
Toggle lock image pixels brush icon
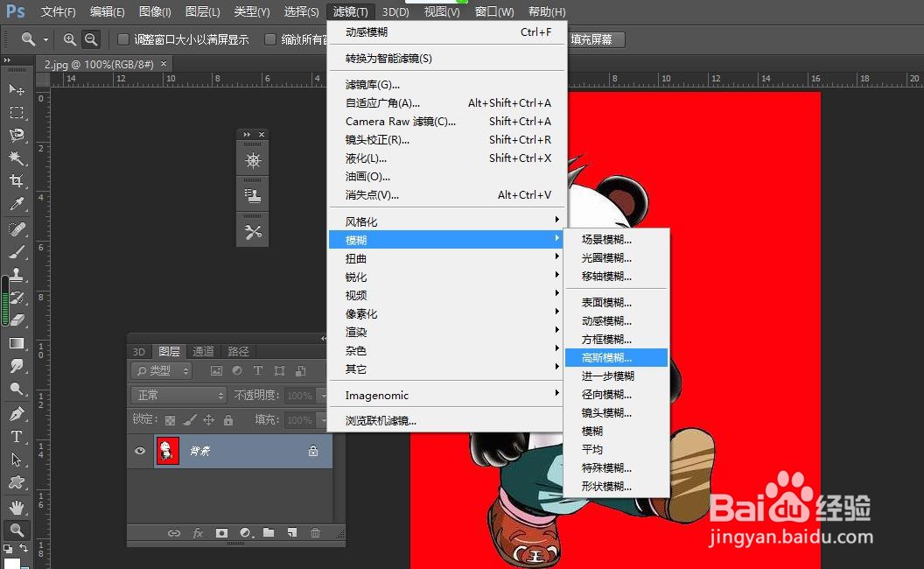[189, 420]
